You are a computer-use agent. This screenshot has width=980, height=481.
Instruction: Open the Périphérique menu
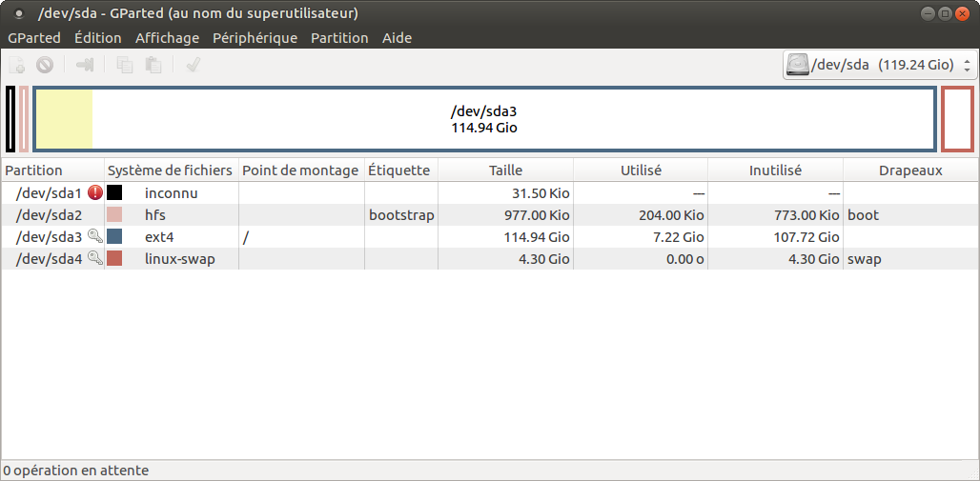[255, 38]
